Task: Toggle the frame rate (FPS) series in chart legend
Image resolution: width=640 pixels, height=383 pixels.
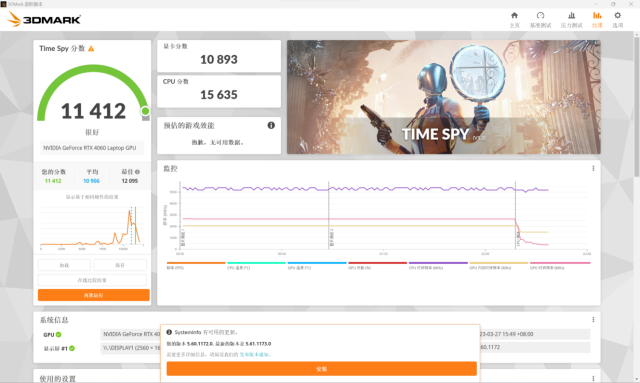Action: click(x=196, y=265)
